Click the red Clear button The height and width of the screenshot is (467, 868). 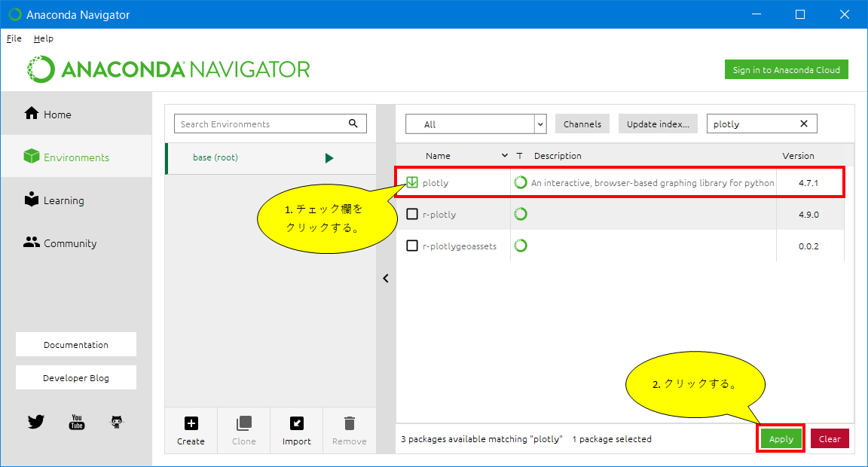830,439
